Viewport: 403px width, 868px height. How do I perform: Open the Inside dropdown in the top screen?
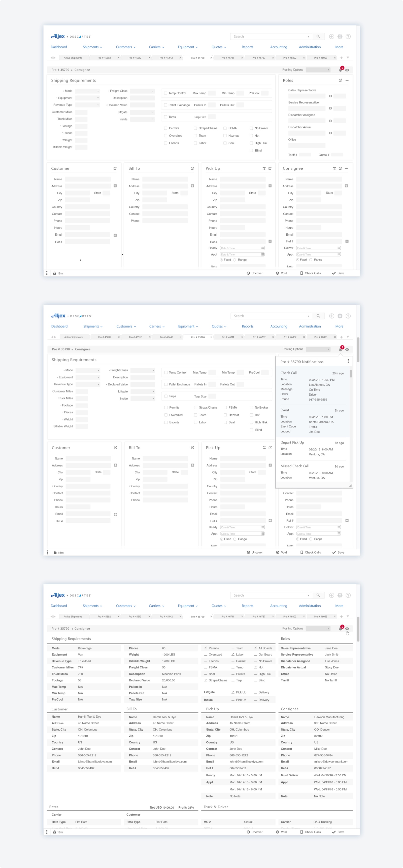pos(142,119)
